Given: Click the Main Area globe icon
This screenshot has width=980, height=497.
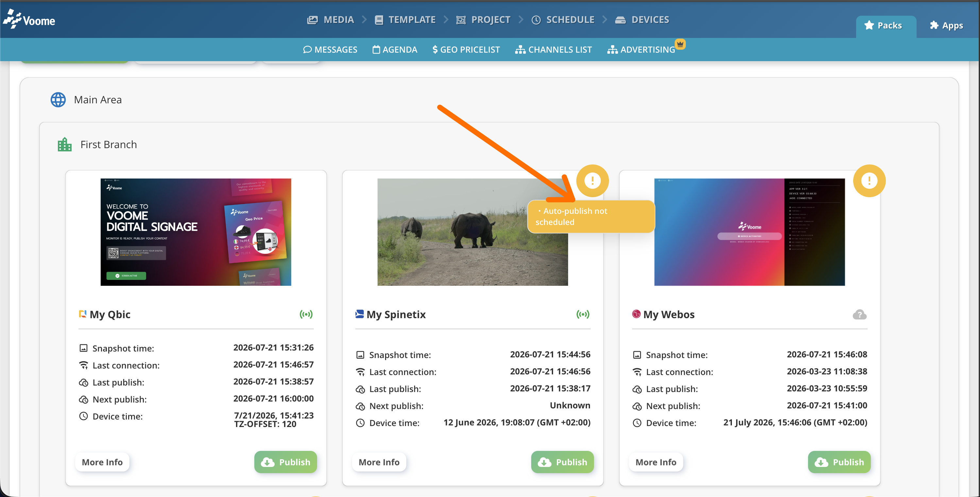Looking at the screenshot, I should click(x=58, y=100).
